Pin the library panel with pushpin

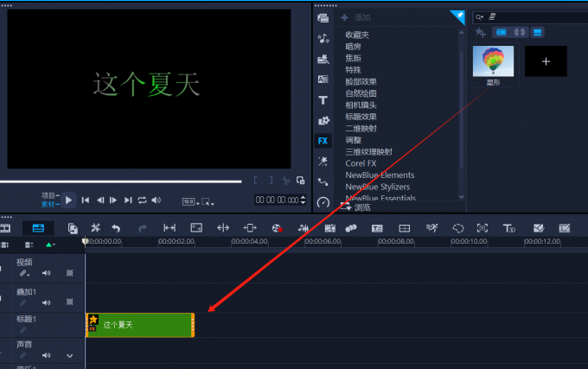(x=457, y=16)
